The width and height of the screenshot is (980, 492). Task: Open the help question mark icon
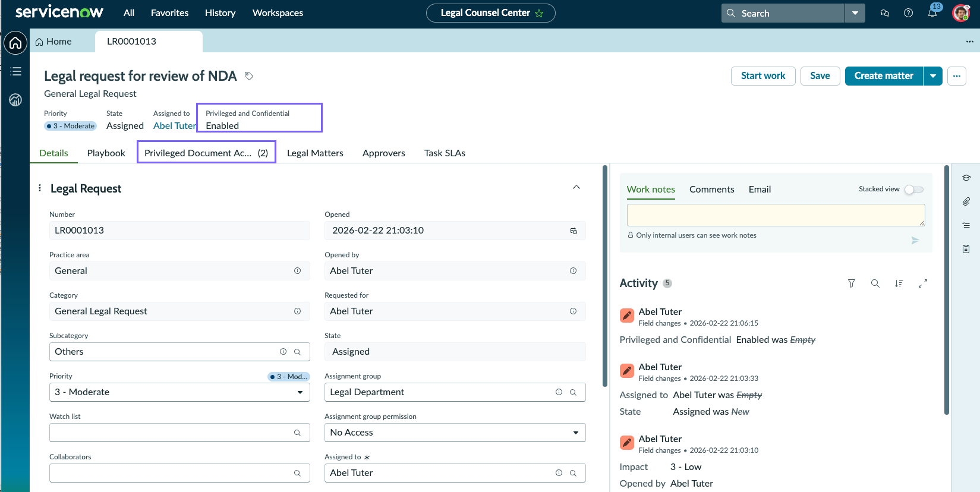908,13
